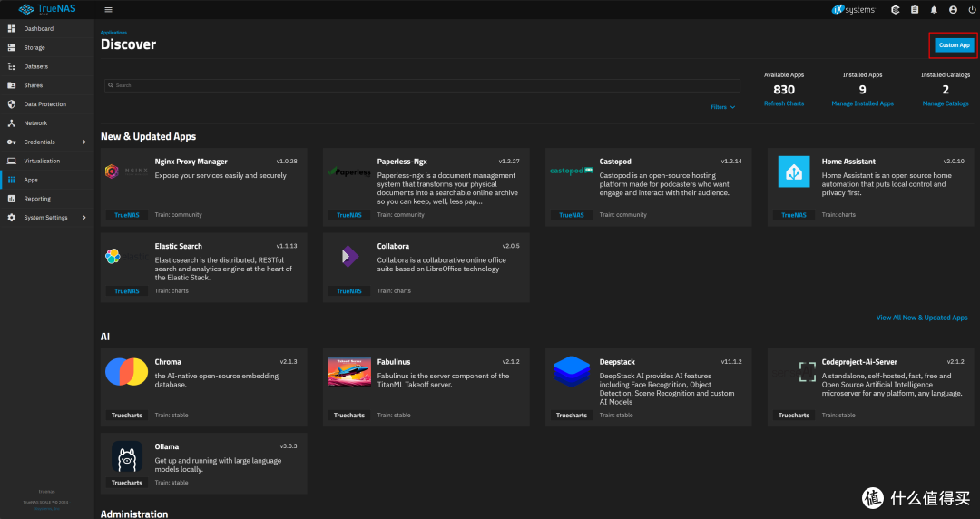Click the Truecharts badge on Chroma card
The image size is (980, 519).
127,416
